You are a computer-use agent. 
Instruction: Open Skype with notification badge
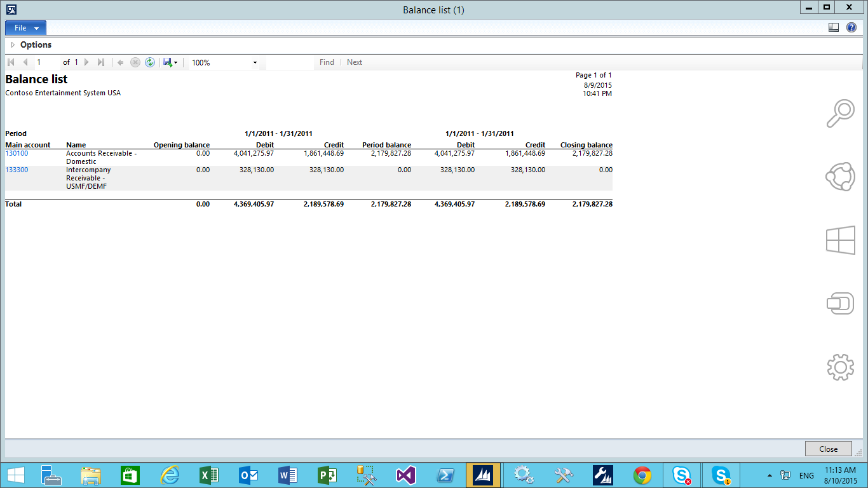721,475
